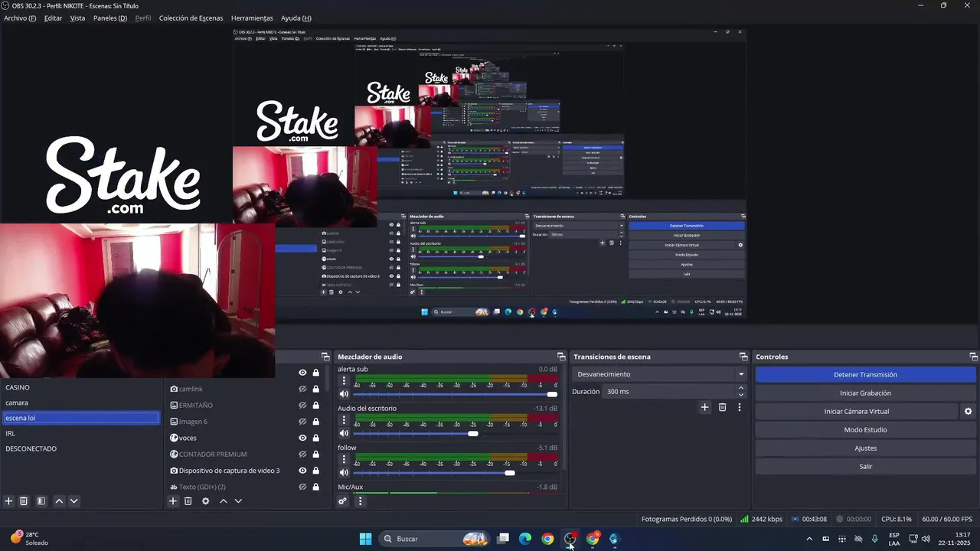Move scene up with arrow icon

59,501
